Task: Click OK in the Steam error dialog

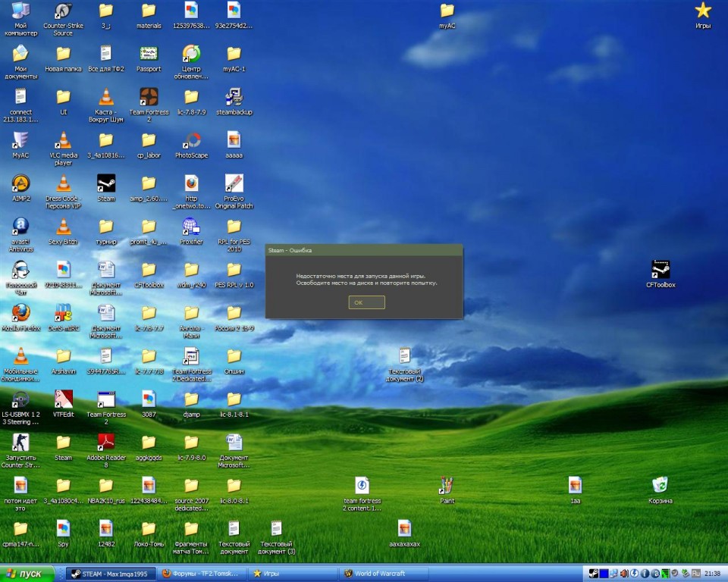Action: pyautogui.click(x=366, y=302)
